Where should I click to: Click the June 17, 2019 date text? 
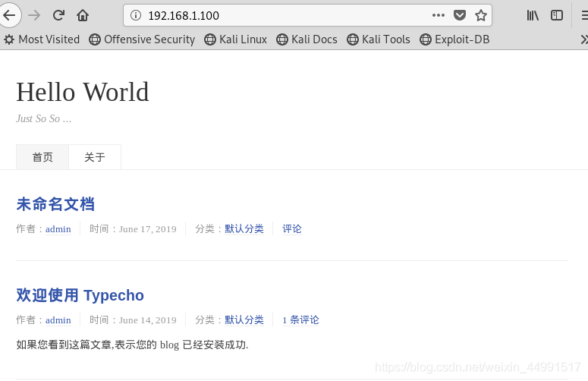point(148,229)
